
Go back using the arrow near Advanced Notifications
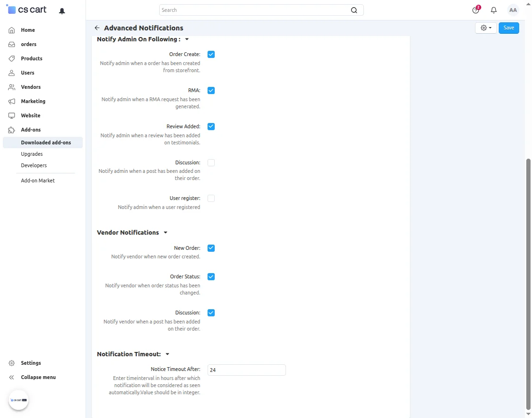(x=97, y=28)
